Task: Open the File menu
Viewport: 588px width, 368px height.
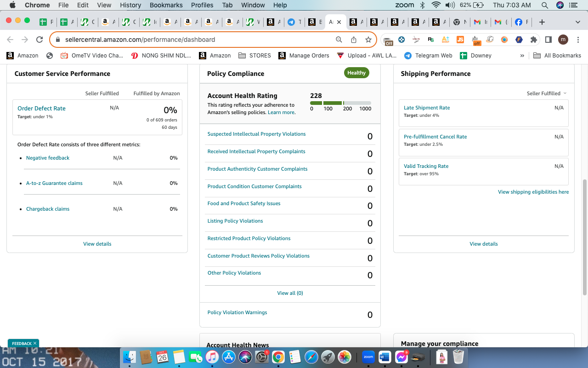Action: coord(63,5)
